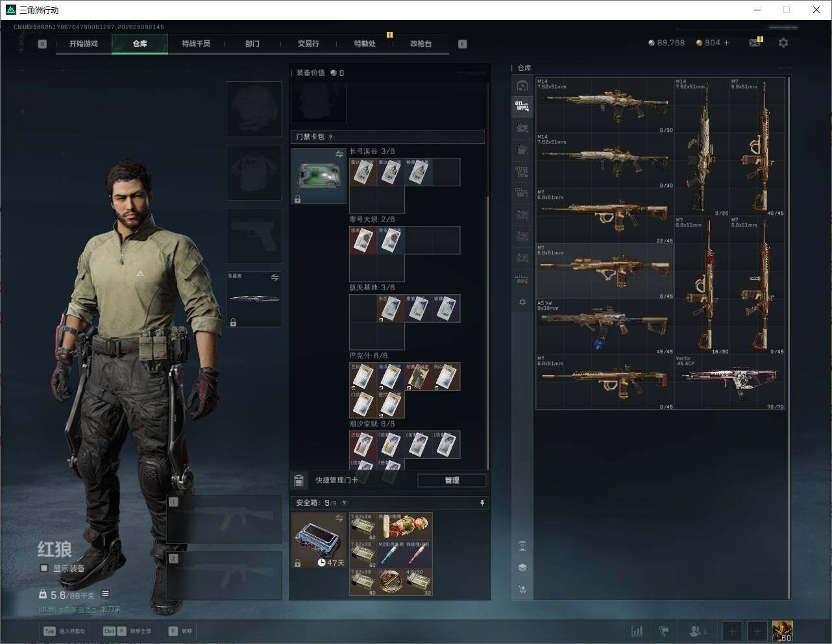832x644 pixels.
Task: Click the 管理 button
Action: pyautogui.click(x=452, y=480)
